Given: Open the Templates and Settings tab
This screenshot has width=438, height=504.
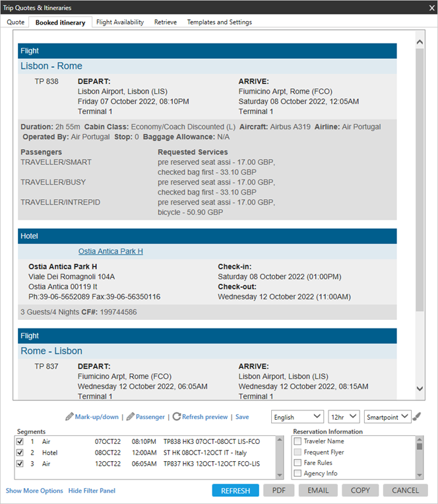Looking at the screenshot, I should click(x=219, y=22).
